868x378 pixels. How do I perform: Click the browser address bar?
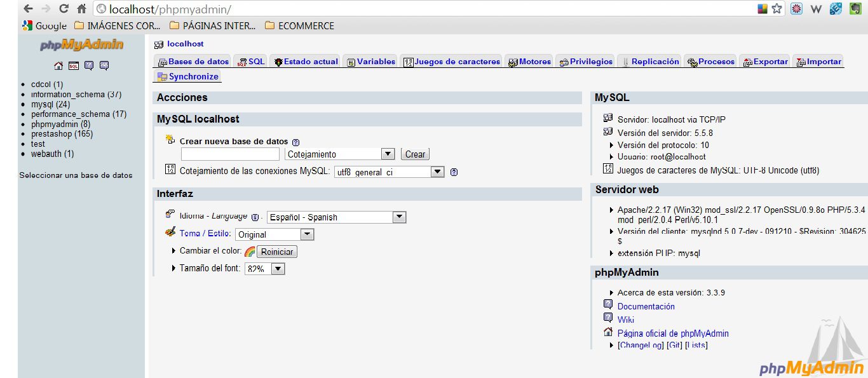(x=426, y=9)
